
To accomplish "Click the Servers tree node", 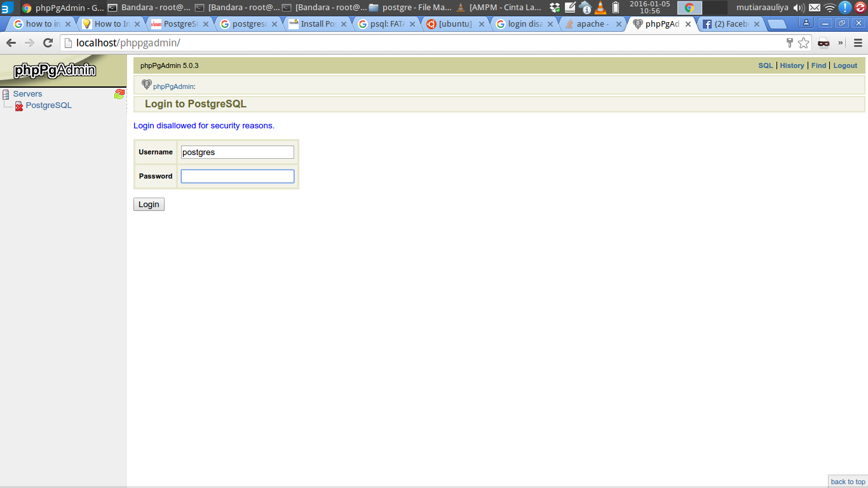I will click(x=27, y=94).
